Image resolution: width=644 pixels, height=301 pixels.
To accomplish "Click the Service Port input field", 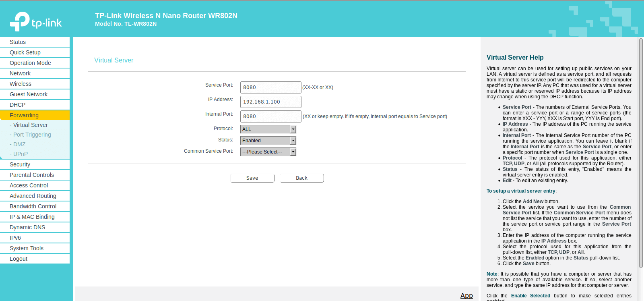I will point(271,87).
